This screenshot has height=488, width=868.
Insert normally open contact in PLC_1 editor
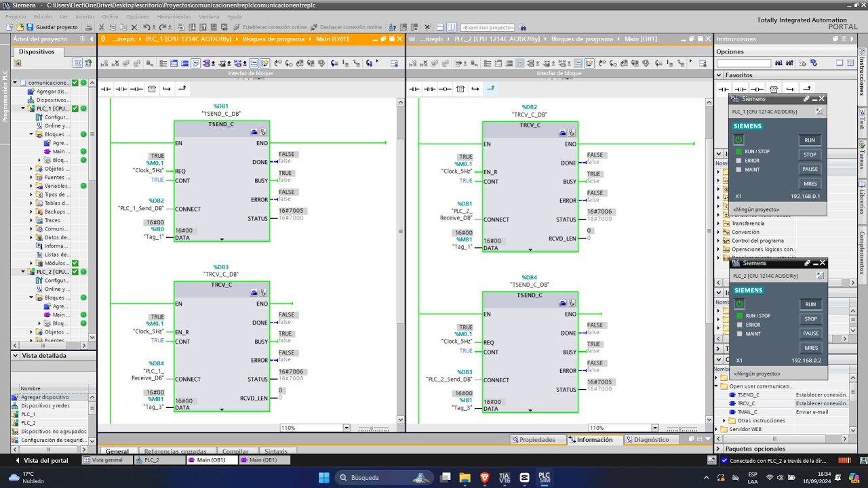pos(106,89)
